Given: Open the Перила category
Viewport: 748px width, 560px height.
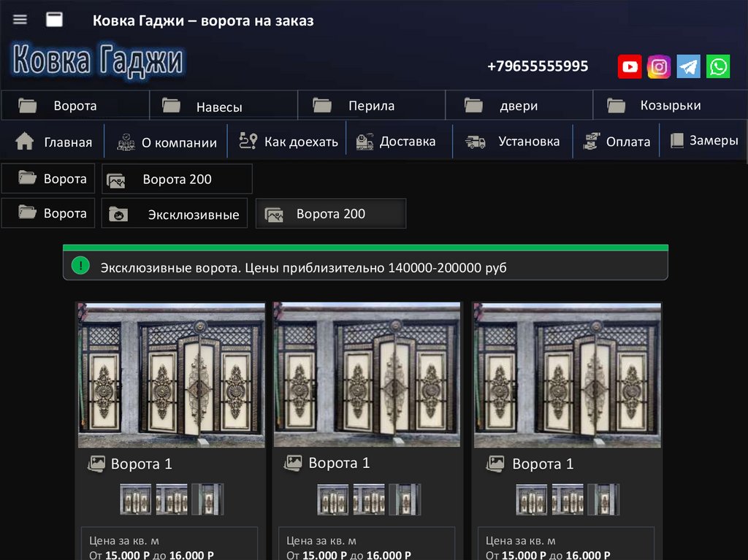Looking at the screenshot, I should click(x=371, y=106).
